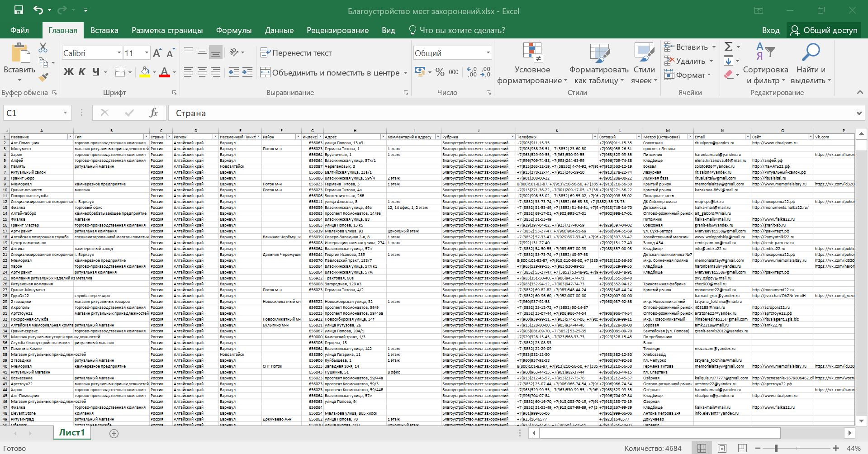Toggle Перенести текст wrap text
Viewport: 868px width, 454px height.
coord(296,53)
